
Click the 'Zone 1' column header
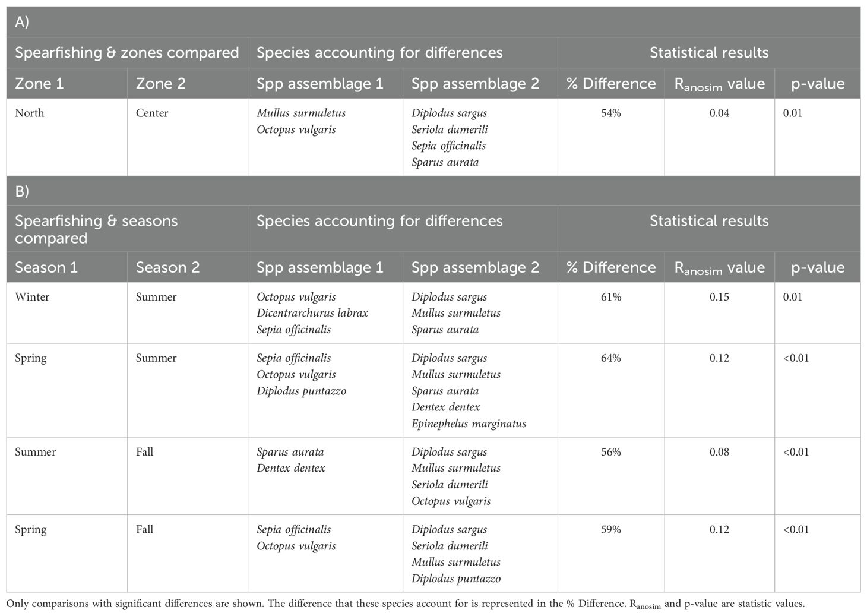[39, 84]
